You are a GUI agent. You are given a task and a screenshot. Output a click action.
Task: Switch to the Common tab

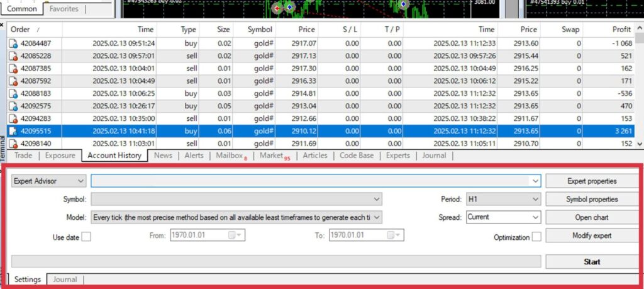[22, 9]
